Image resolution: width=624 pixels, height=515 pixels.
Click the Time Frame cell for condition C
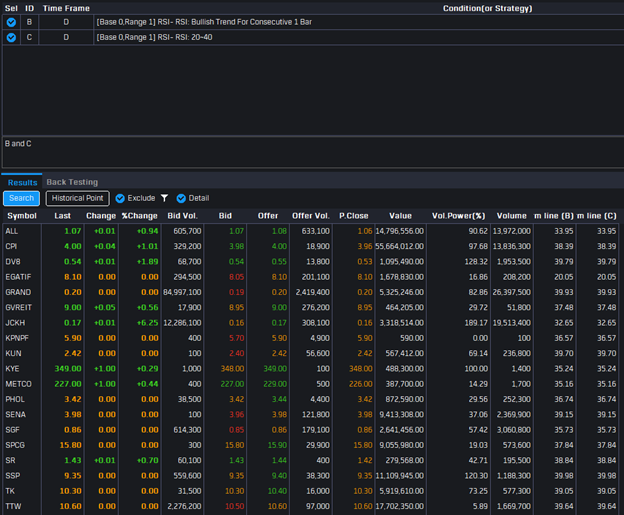click(x=66, y=37)
